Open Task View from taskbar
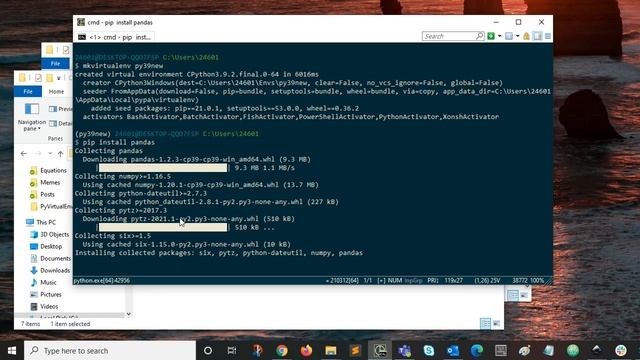 point(232,351)
